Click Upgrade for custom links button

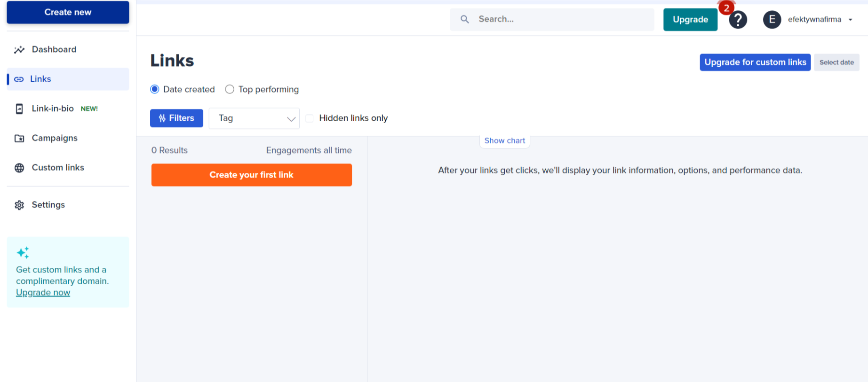(x=755, y=62)
